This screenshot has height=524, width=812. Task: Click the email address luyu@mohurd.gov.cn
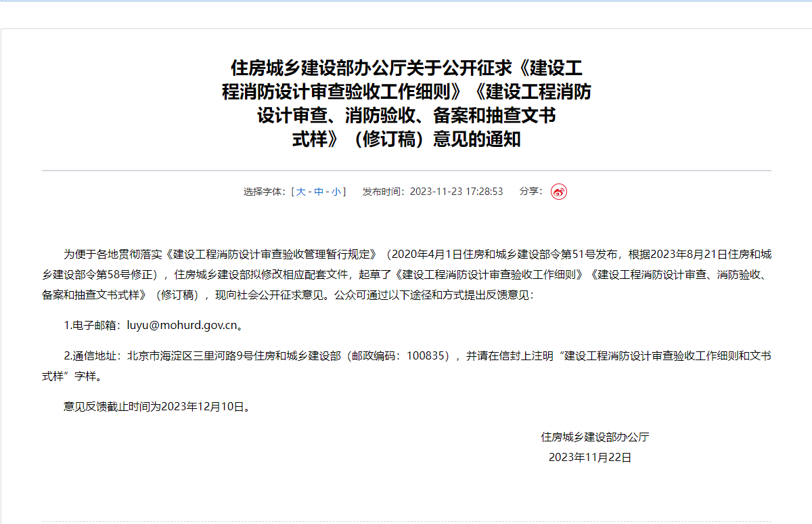coord(182,326)
